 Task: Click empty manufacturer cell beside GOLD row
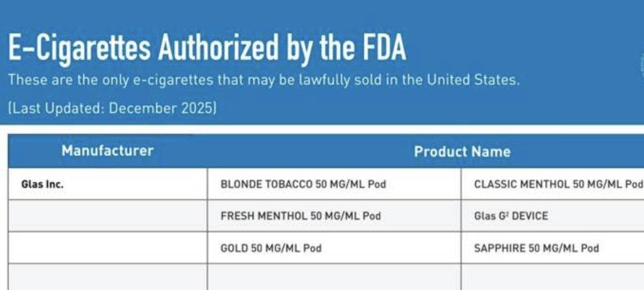coord(107,248)
